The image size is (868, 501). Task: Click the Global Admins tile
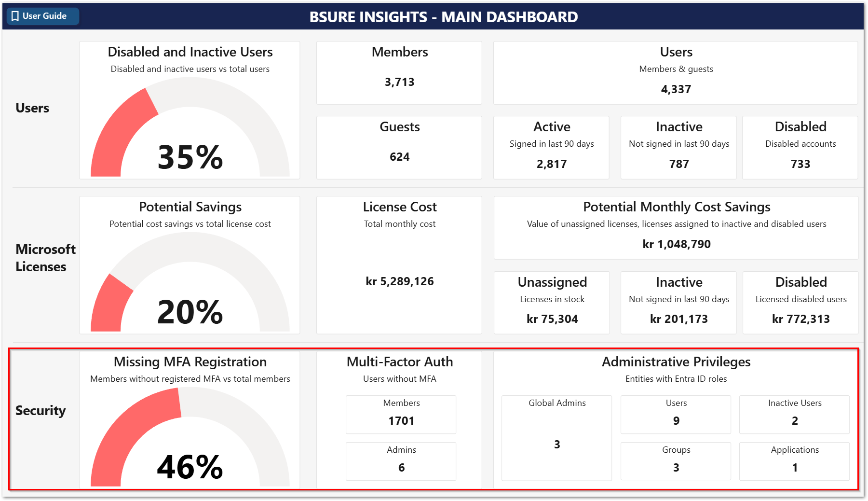click(556, 438)
